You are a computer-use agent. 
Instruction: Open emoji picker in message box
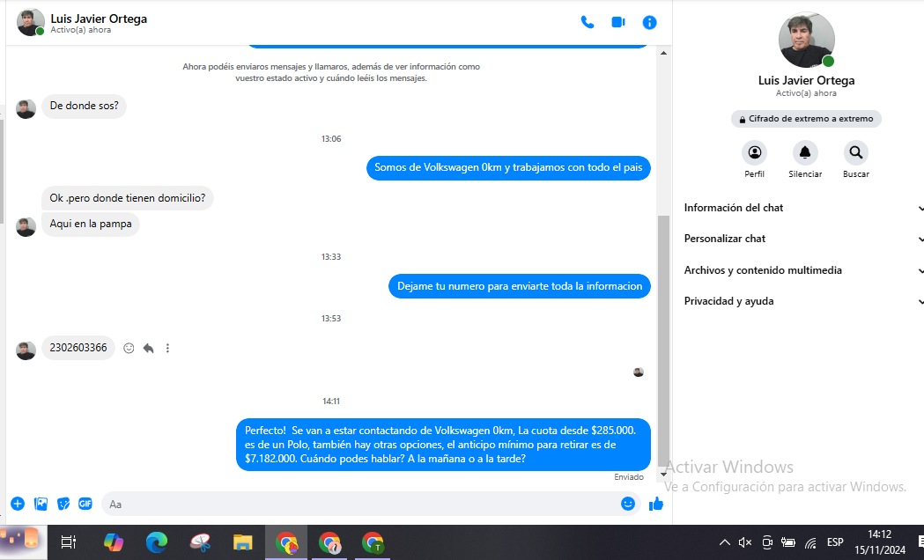[628, 504]
